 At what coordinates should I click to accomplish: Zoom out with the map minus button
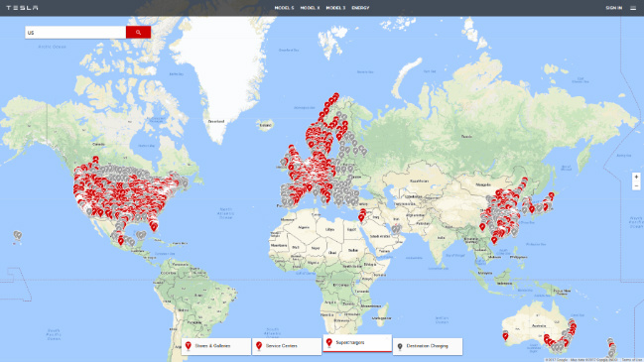[x=636, y=185]
